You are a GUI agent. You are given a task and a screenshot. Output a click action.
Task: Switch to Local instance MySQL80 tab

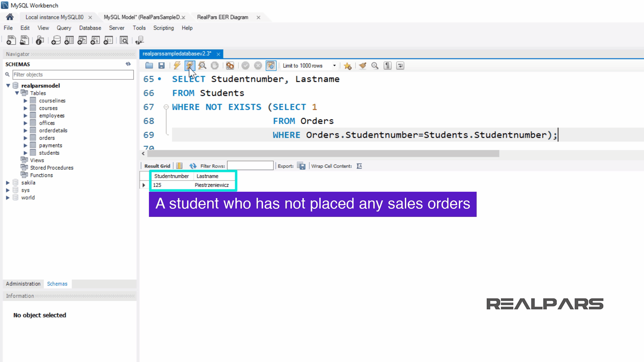[x=54, y=17]
